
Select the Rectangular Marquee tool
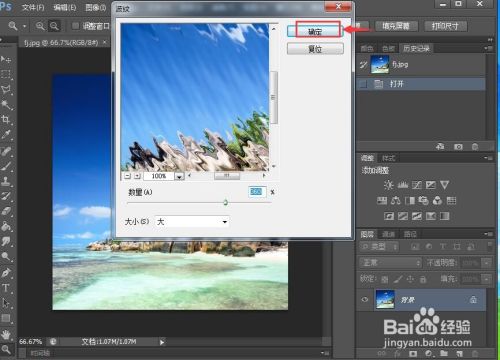(x=6, y=74)
